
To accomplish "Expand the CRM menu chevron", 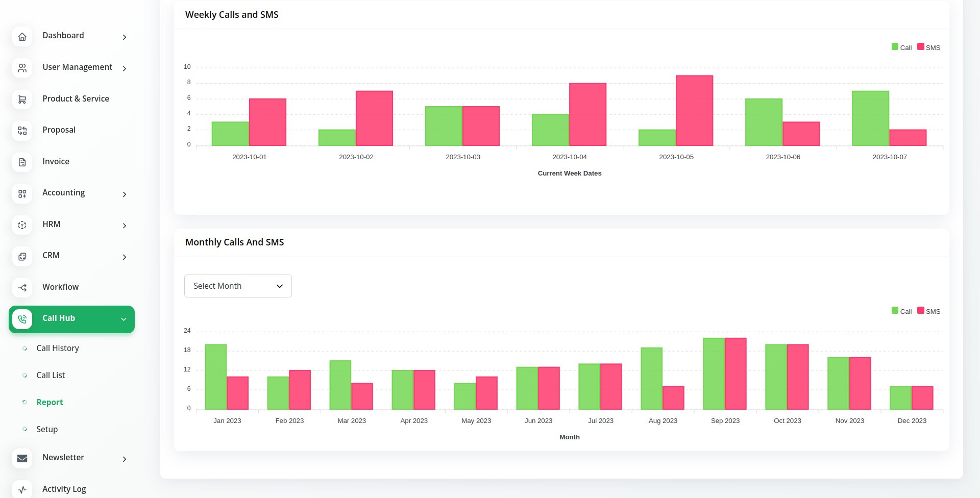I will (x=124, y=257).
